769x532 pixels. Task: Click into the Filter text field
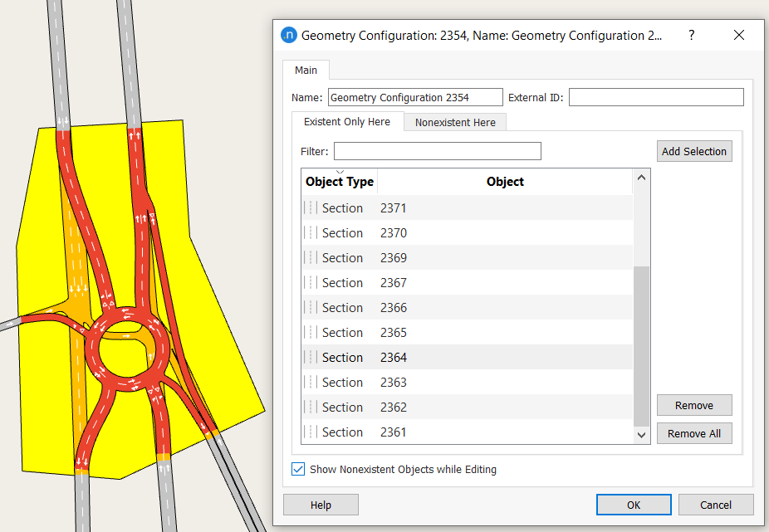pyautogui.click(x=437, y=151)
